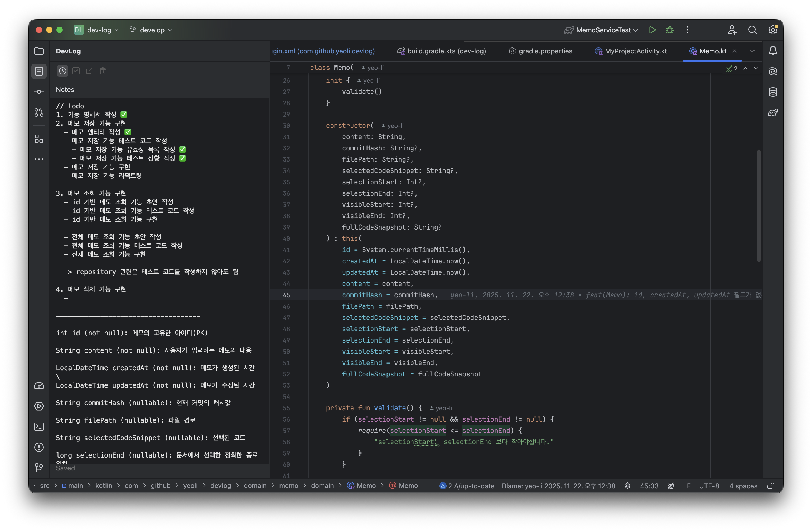Open the Problems tool window
812x531 pixels.
(39, 447)
